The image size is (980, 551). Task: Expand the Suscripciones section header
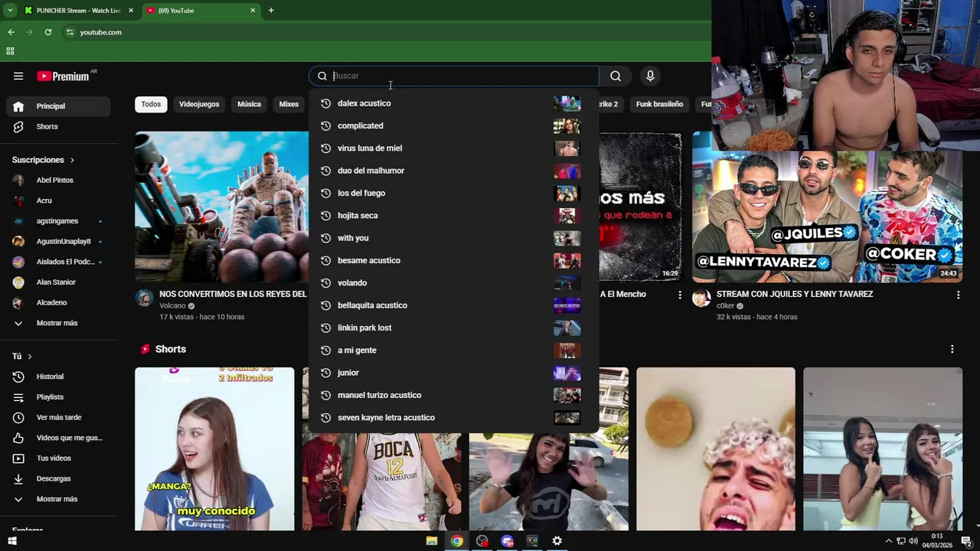click(44, 160)
